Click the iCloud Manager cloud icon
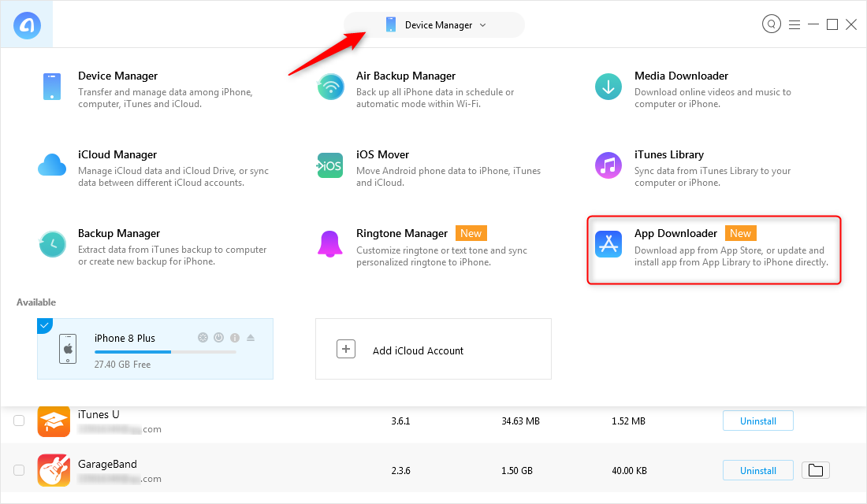Screen dimensions: 867x504 (52, 165)
